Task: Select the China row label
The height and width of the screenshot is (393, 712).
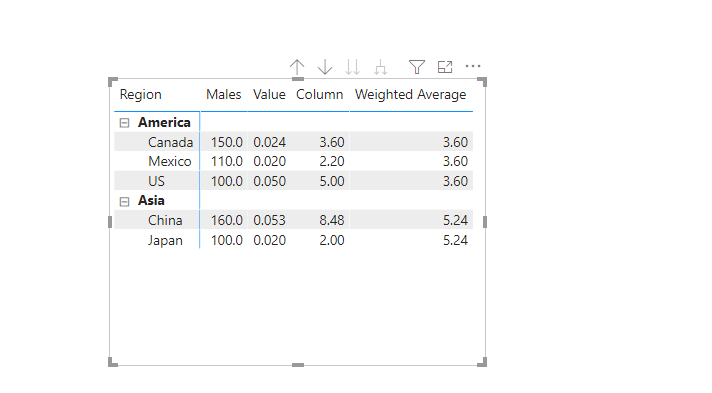Action: tap(165, 220)
